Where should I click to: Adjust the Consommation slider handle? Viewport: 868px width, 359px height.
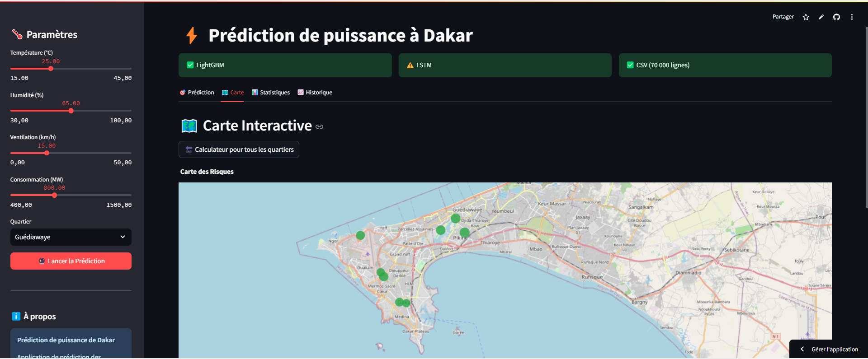54,196
